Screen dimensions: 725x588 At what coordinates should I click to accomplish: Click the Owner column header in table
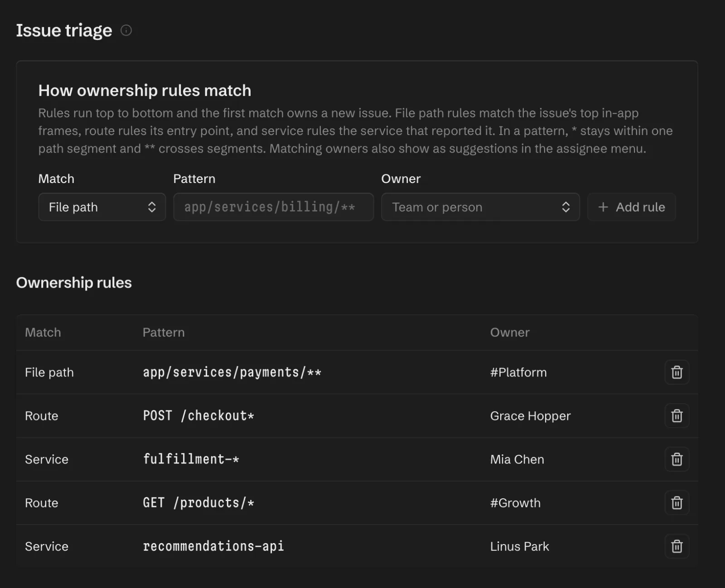pyautogui.click(x=510, y=333)
